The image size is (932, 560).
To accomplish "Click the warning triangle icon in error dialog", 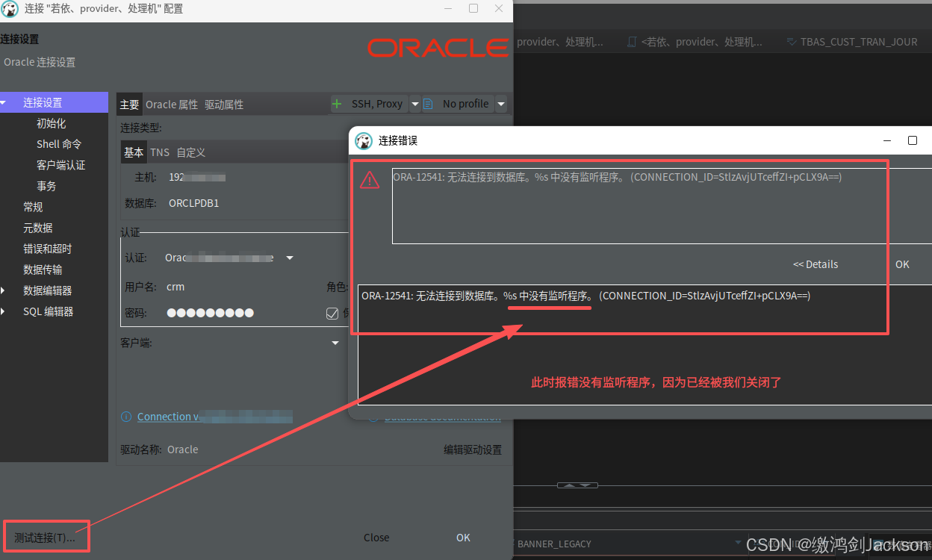I will (370, 180).
